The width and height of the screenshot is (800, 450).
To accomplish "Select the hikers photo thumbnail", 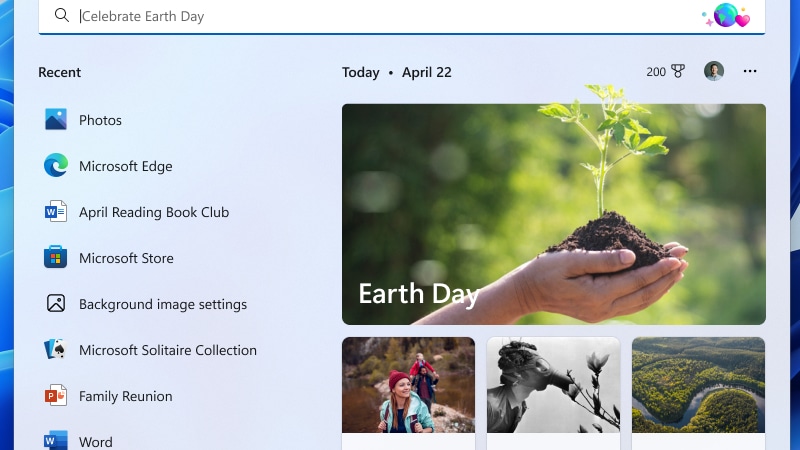I will click(408, 385).
